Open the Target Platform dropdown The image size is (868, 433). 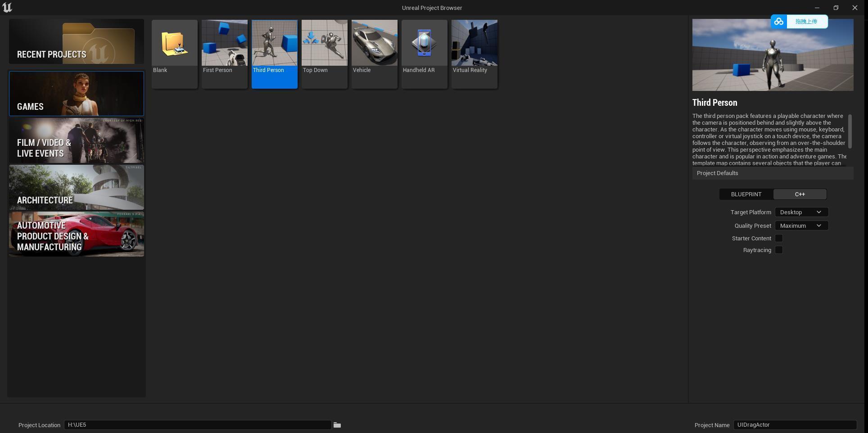tap(801, 212)
